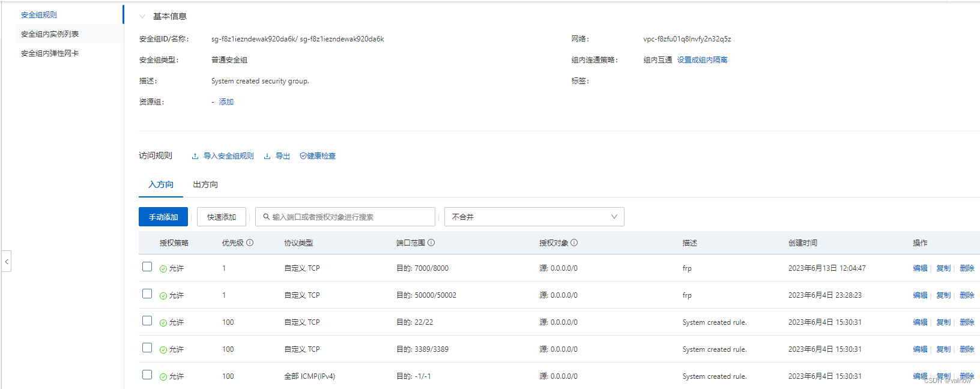Select the checkbox for the 22/22 port rule
980x389 pixels.
coord(147,321)
